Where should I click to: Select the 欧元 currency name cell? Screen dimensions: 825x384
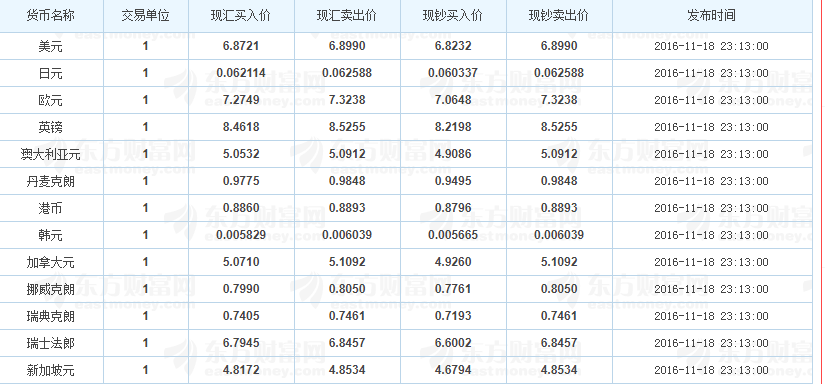(x=51, y=100)
